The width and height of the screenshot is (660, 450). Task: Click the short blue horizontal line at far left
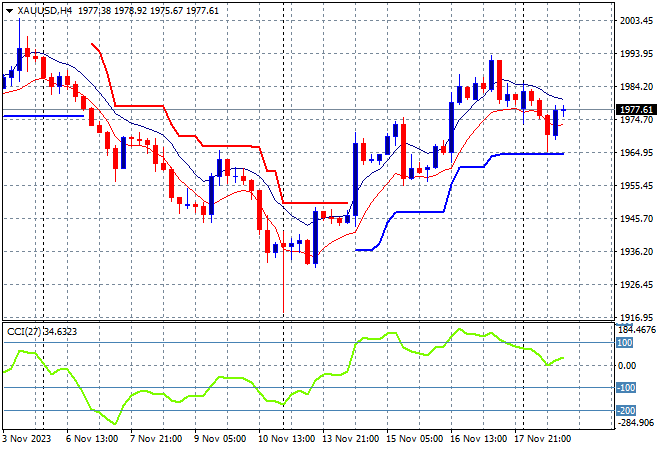click(42, 116)
